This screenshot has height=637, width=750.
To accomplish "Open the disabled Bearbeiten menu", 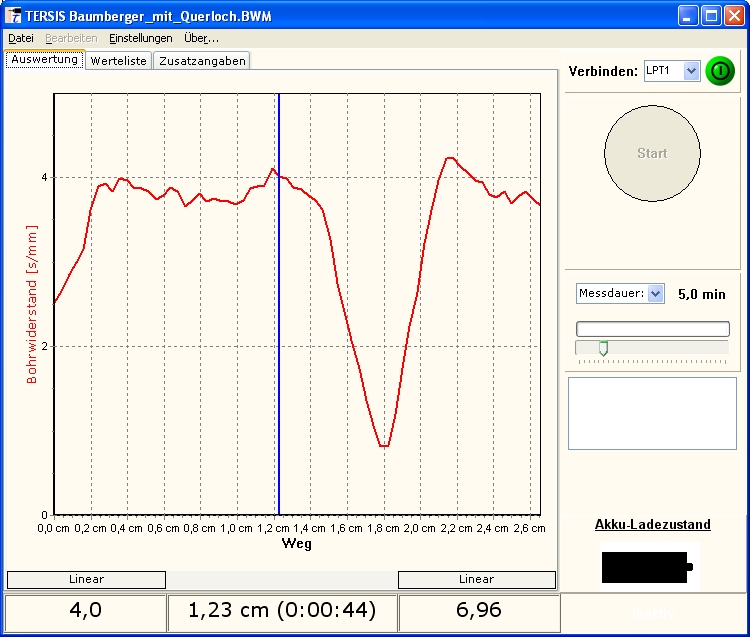I will (71, 38).
